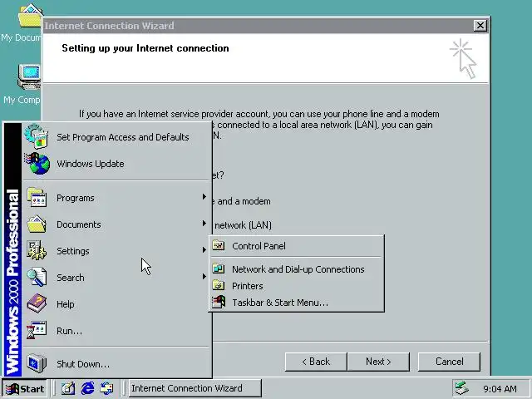Image resolution: width=532 pixels, height=399 pixels.
Task: Open Help from the Start menu
Action: tap(116, 304)
